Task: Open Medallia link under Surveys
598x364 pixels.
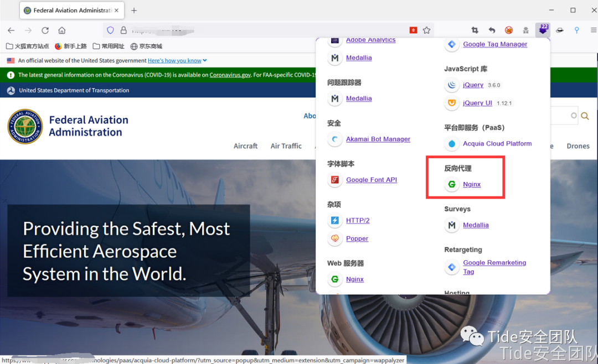Action: click(476, 225)
